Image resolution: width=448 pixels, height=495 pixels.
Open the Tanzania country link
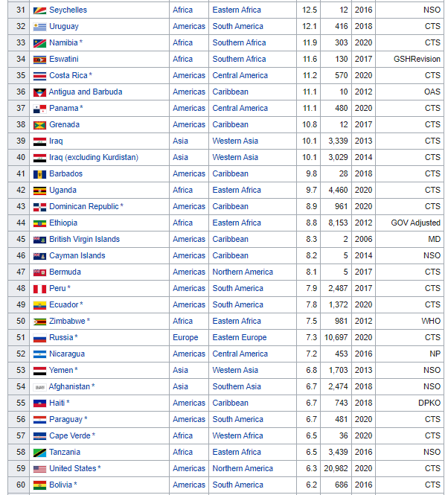tap(65, 452)
